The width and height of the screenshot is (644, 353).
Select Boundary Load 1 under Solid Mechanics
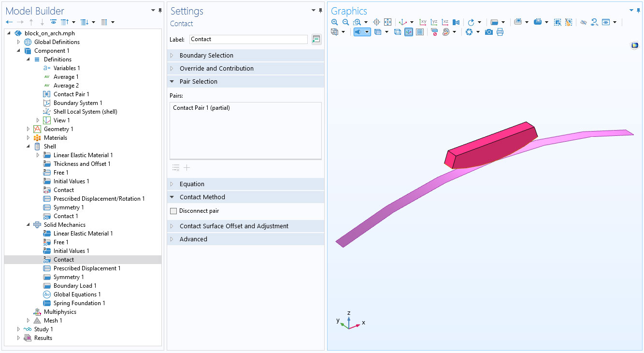75,286
